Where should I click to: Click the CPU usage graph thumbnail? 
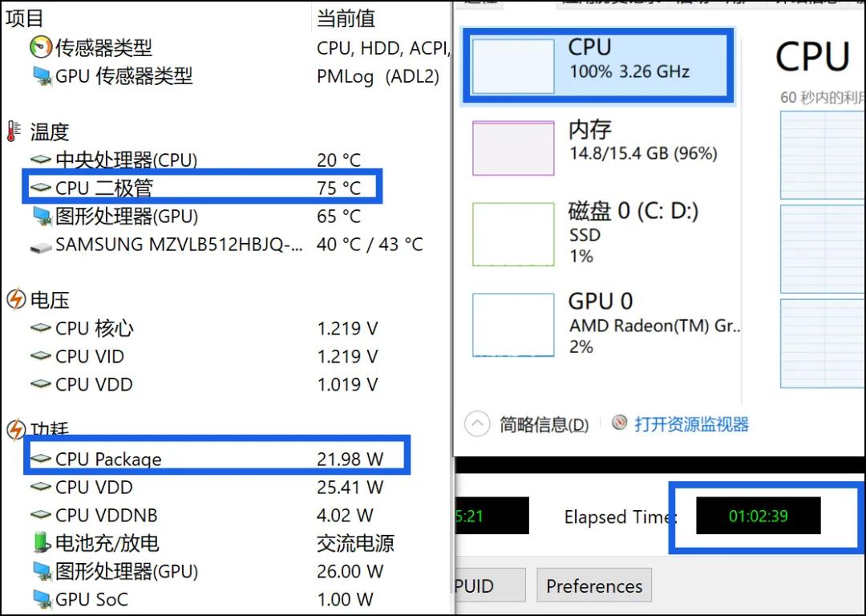click(513, 66)
